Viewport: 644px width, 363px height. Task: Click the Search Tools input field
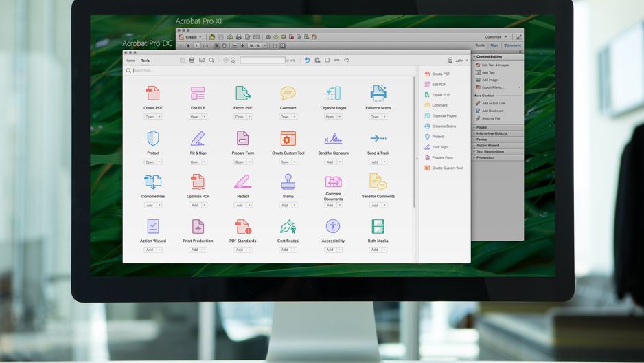[x=271, y=71]
